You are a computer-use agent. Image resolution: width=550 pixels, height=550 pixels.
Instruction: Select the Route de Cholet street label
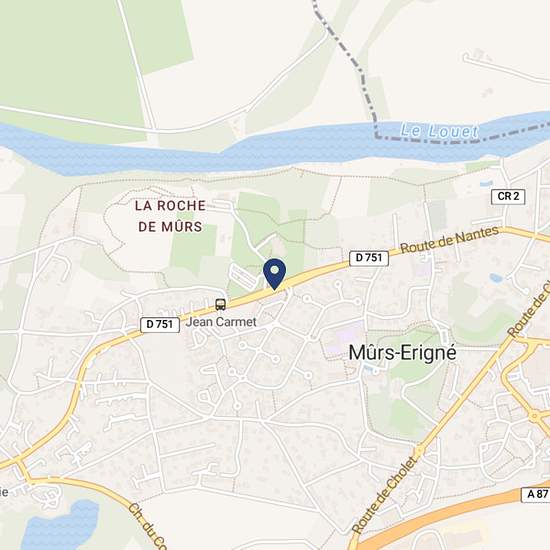tap(385, 495)
